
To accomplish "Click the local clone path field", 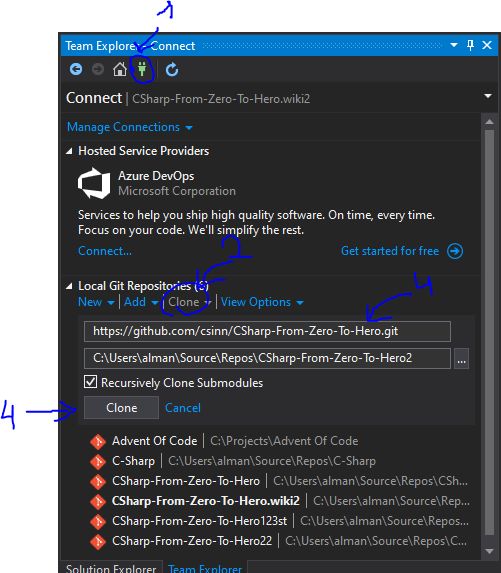I will click(267, 358).
